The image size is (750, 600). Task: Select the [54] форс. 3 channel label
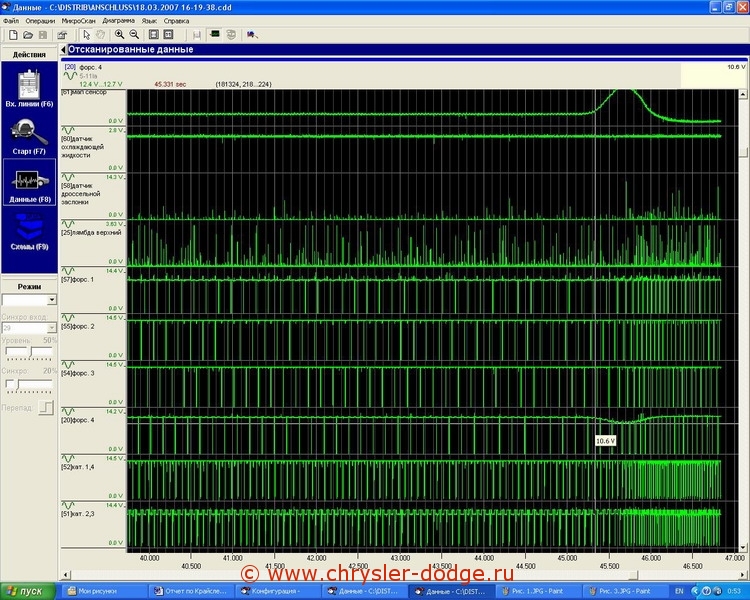78,373
